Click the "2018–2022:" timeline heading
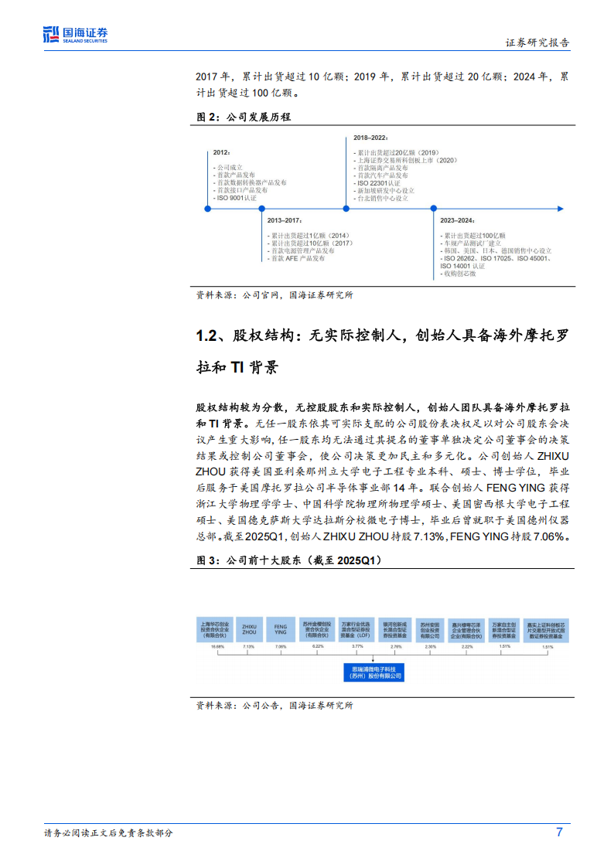The height and width of the screenshot is (868, 614). 370,138
